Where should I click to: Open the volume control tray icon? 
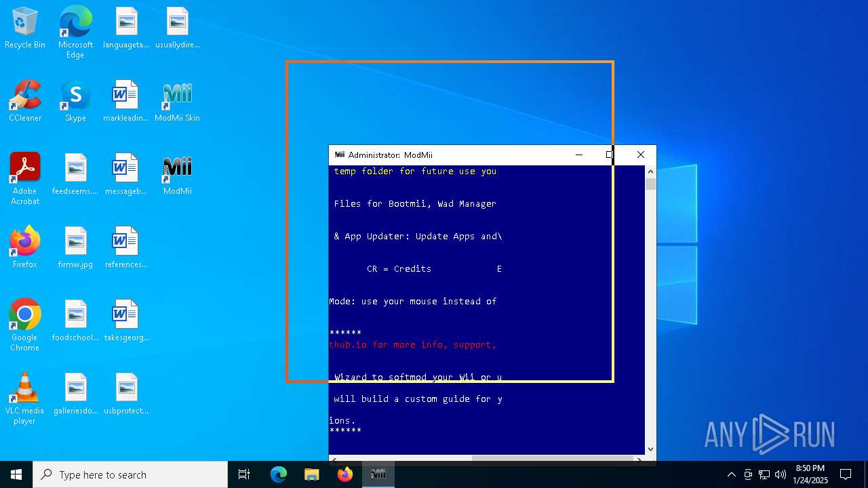[x=781, y=474]
